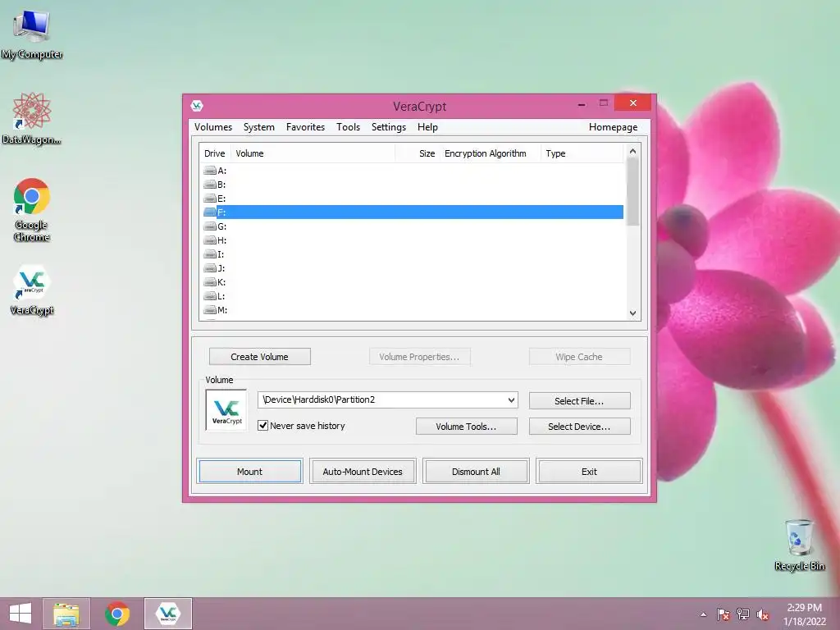Image resolution: width=840 pixels, height=630 pixels.
Task: Click the drive list scrollbar thumb
Action: click(632, 192)
